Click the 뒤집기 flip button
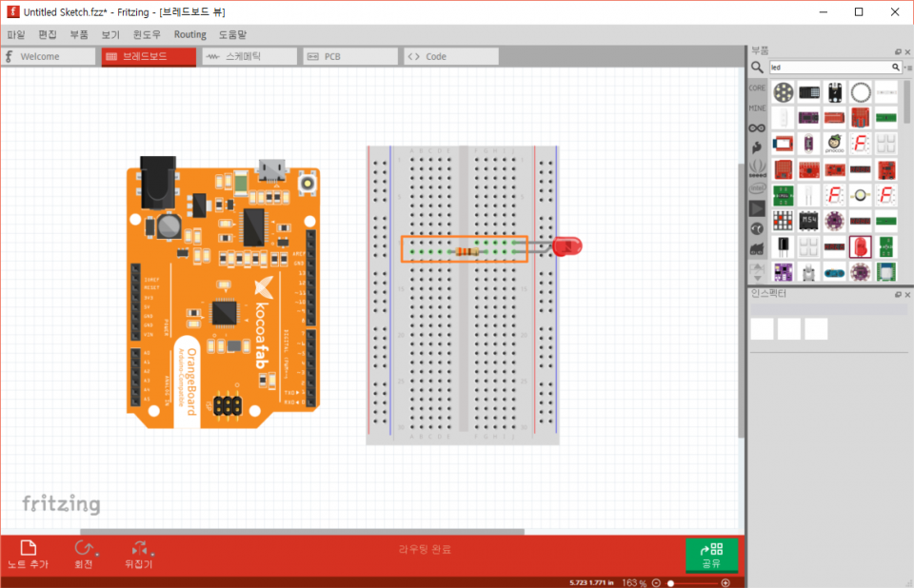 coord(138,554)
